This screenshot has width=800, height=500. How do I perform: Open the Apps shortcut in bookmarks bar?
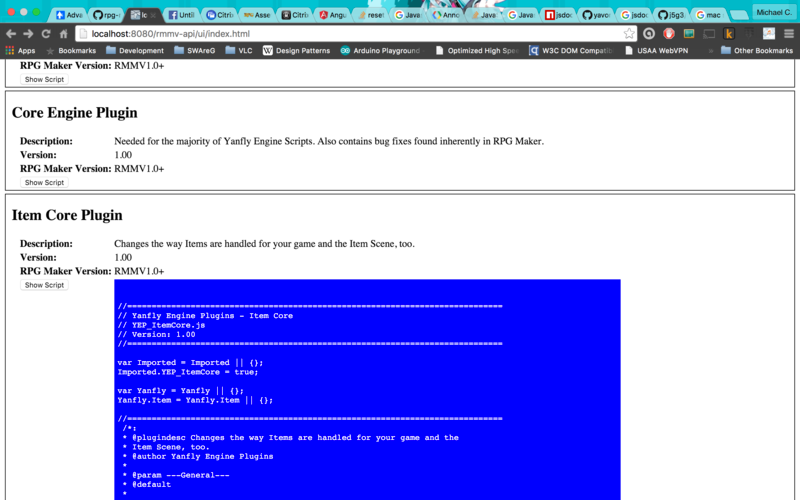coord(20,50)
